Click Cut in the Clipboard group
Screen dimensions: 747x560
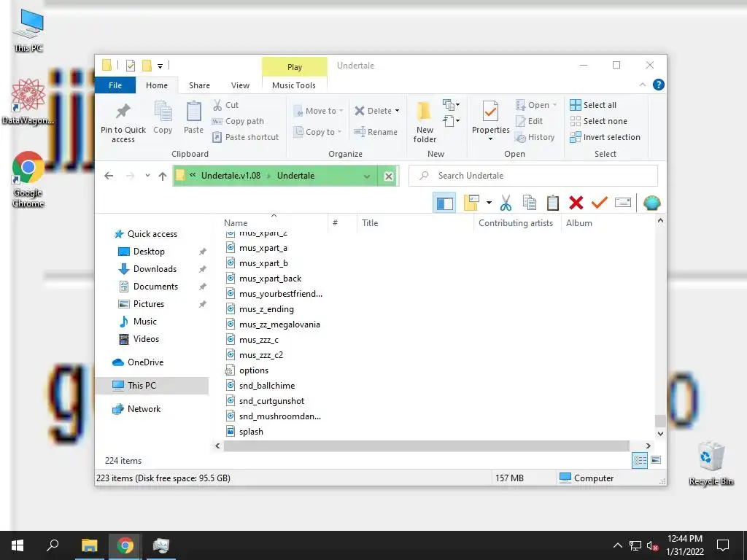tap(225, 105)
